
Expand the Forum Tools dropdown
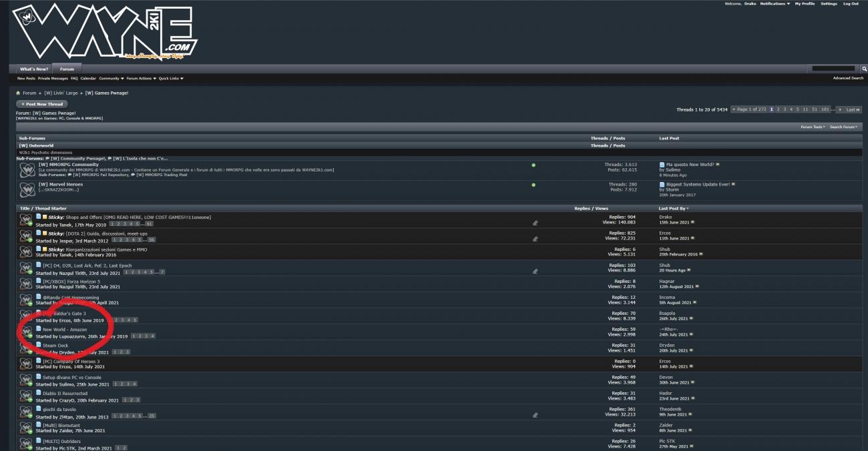(x=814, y=127)
